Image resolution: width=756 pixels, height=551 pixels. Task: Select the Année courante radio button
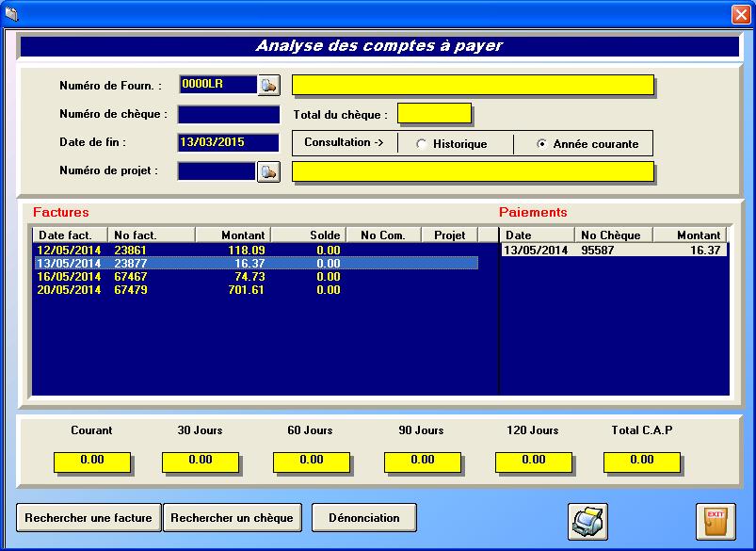[541, 144]
